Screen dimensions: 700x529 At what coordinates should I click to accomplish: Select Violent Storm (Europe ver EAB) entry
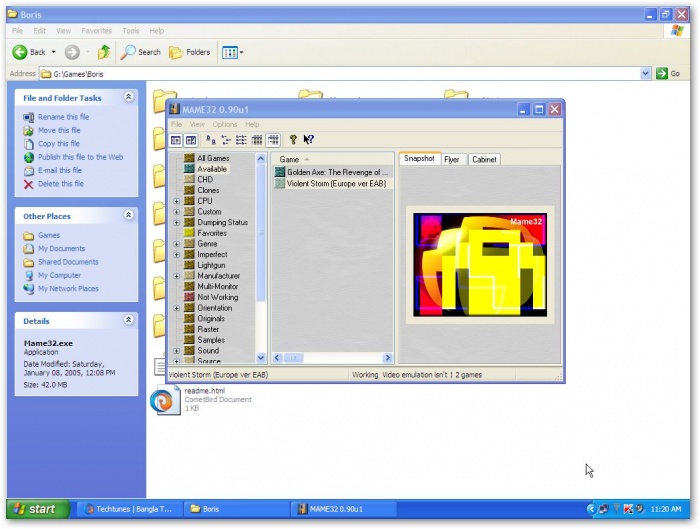331,183
